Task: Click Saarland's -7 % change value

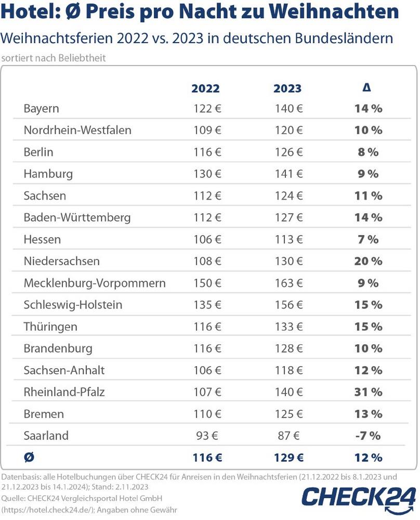Action: tap(368, 435)
